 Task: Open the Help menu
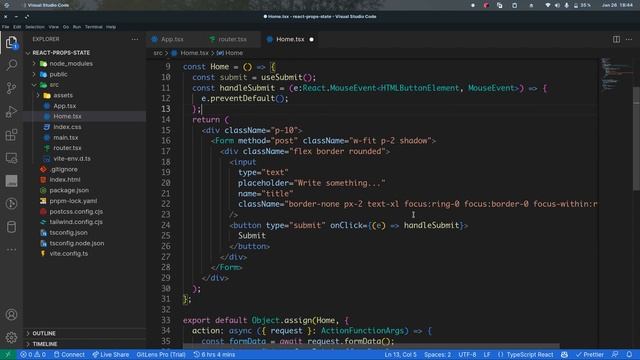pos(111,27)
